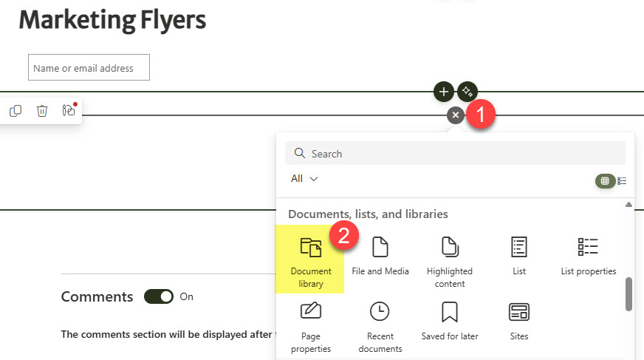The image size is (644, 360).
Task: Delete the web part using trash icon
Action: (42, 111)
